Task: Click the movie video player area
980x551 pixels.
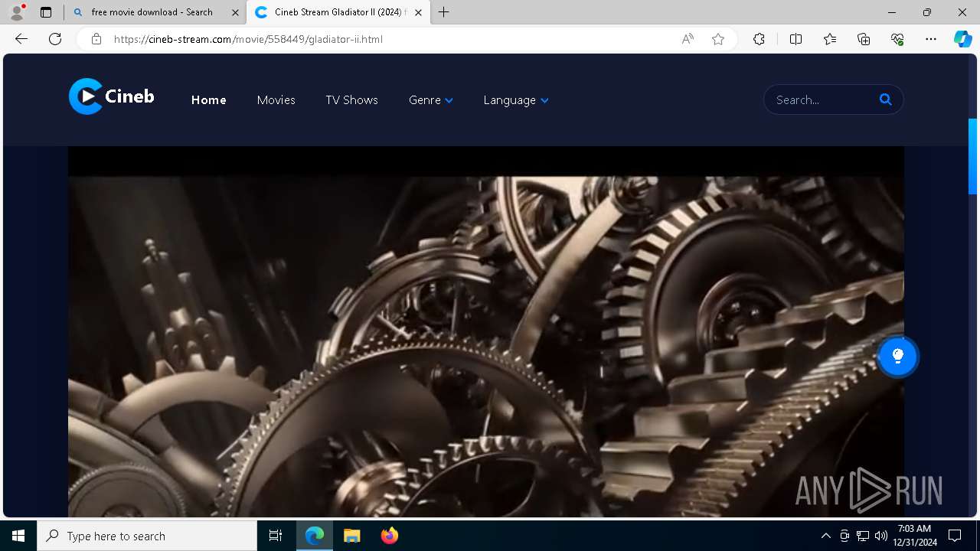Action: pos(486,332)
